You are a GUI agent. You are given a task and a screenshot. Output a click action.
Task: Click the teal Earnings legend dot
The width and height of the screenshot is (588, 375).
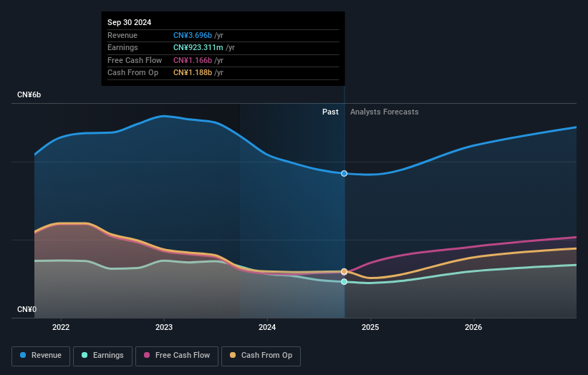[85, 355]
